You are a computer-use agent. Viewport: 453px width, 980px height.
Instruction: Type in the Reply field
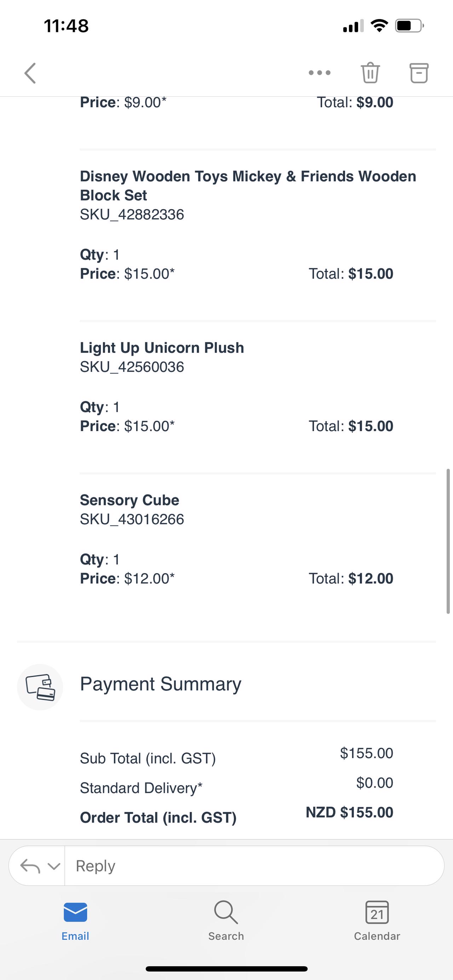(x=251, y=866)
